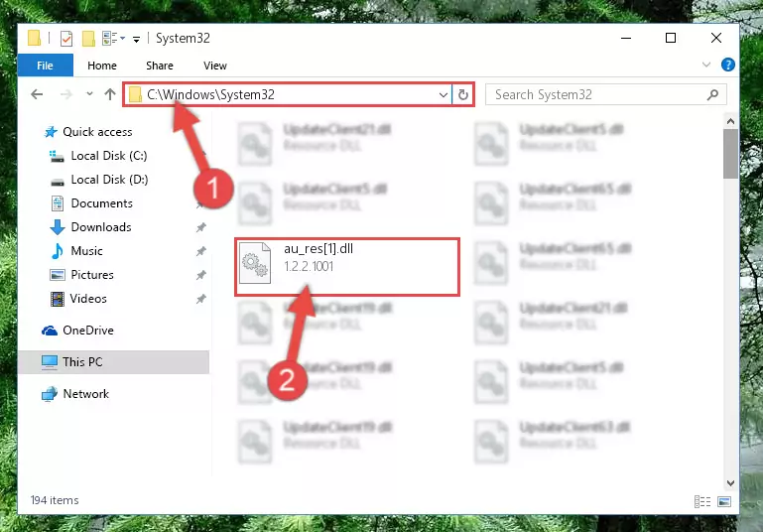763x532 pixels.
Task: Maximize the System32 window
Action: click(x=671, y=38)
